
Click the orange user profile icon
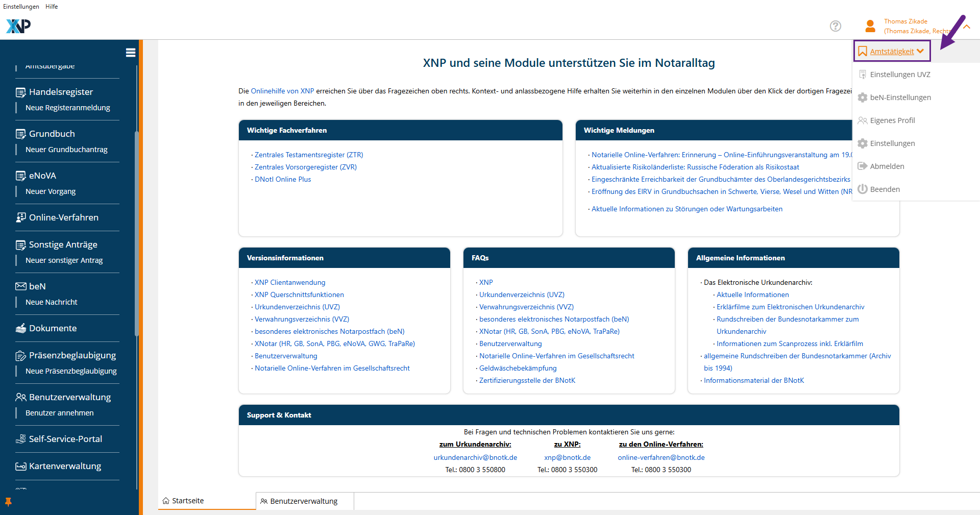coord(870,26)
